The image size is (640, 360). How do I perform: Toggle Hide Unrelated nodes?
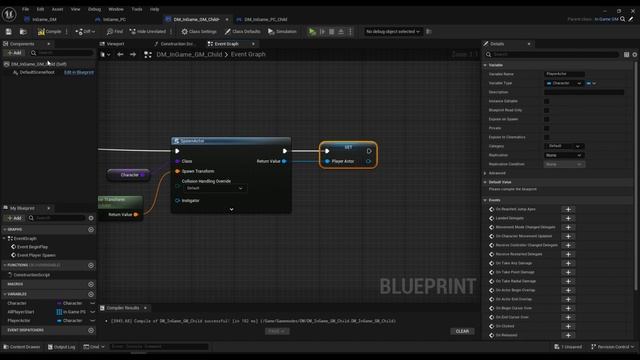click(148, 31)
